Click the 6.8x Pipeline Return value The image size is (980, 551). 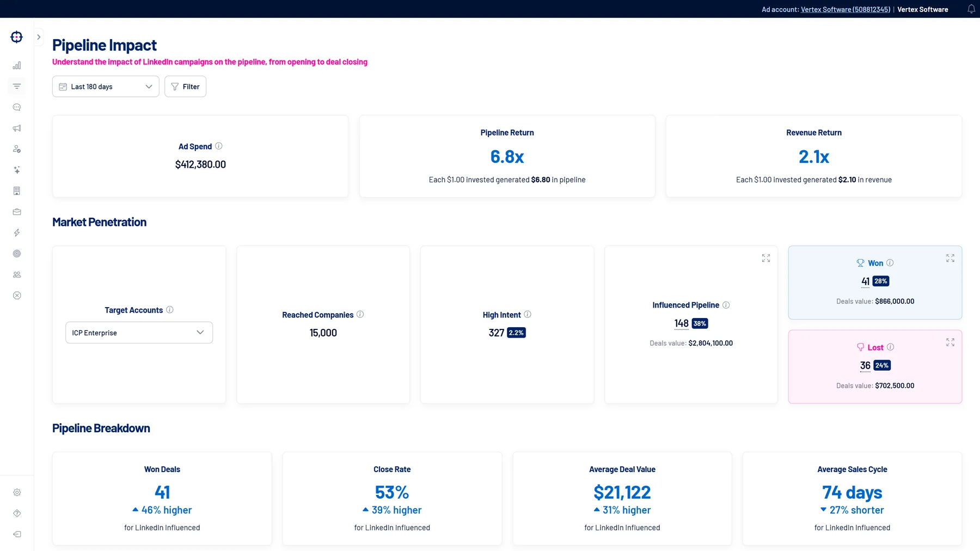pos(507,157)
